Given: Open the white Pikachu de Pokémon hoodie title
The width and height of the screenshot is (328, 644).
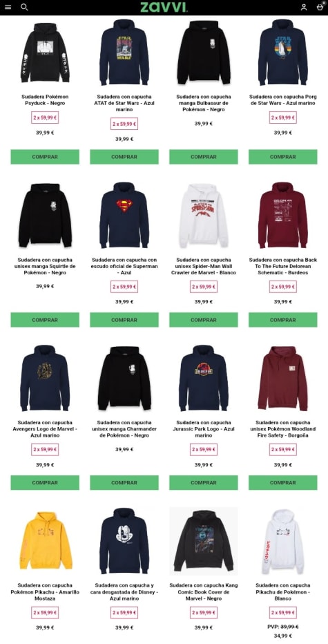Looking at the screenshot, I should (283, 592).
